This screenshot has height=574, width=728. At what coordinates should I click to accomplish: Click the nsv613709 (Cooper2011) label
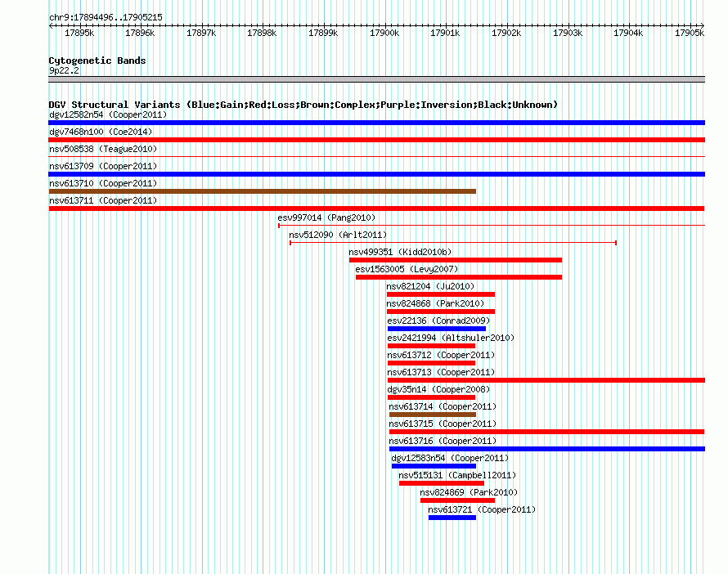pyautogui.click(x=103, y=166)
